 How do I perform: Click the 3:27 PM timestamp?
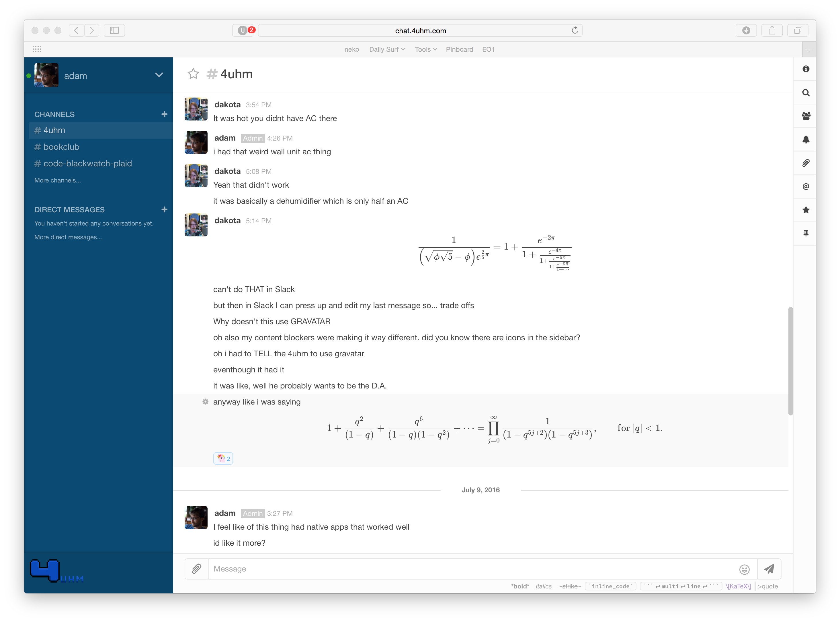tap(280, 514)
